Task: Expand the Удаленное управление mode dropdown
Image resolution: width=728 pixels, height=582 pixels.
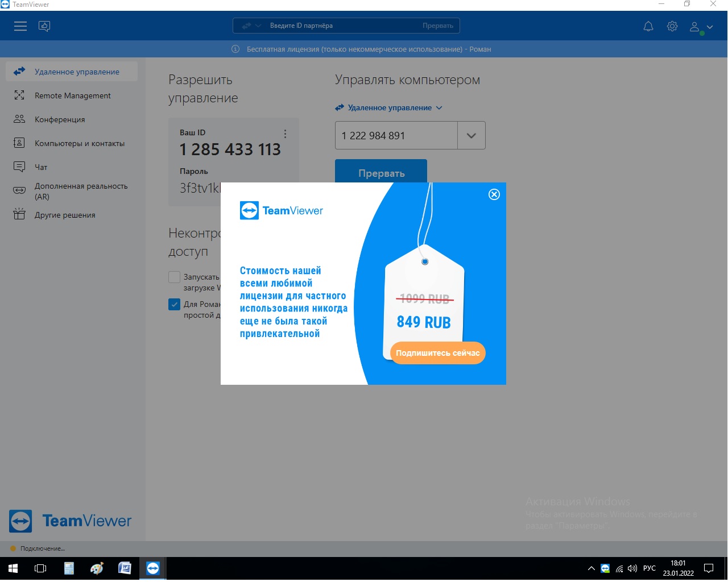Action: click(389, 107)
